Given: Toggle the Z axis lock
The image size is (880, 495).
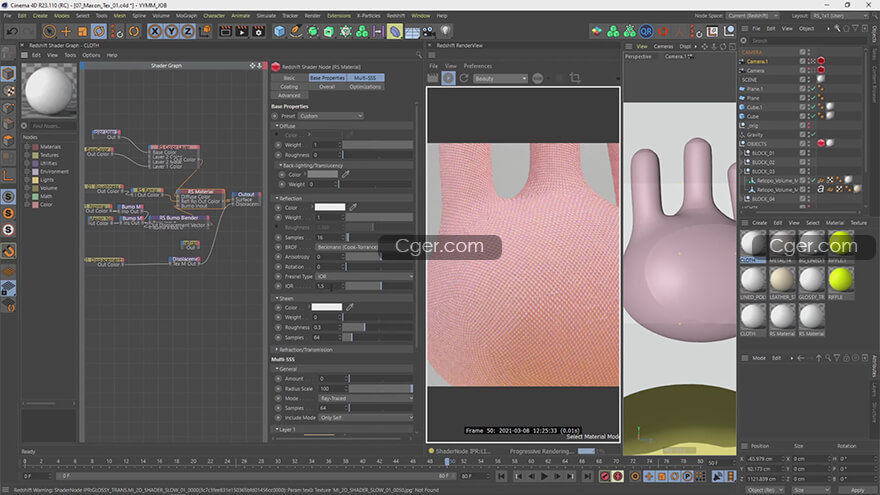Looking at the screenshot, I should (187, 31).
